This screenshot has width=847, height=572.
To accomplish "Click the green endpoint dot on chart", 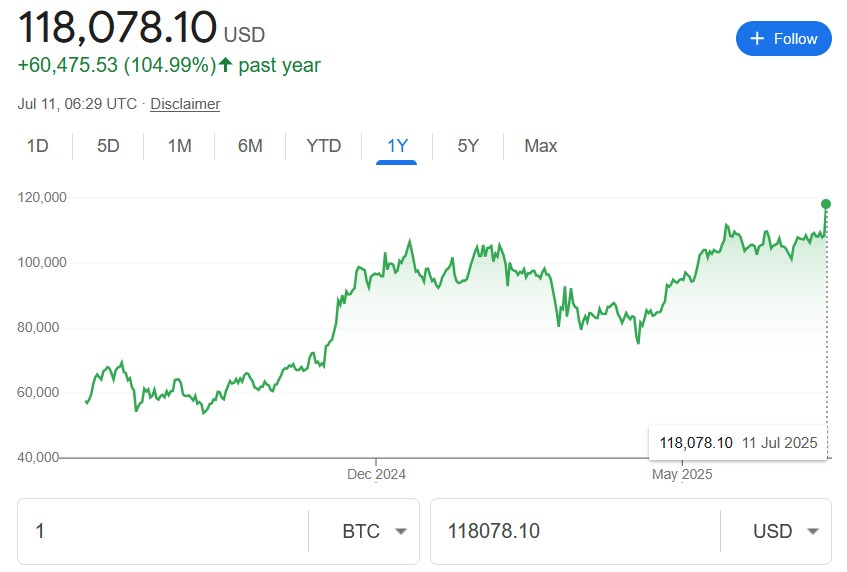I will (826, 204).
